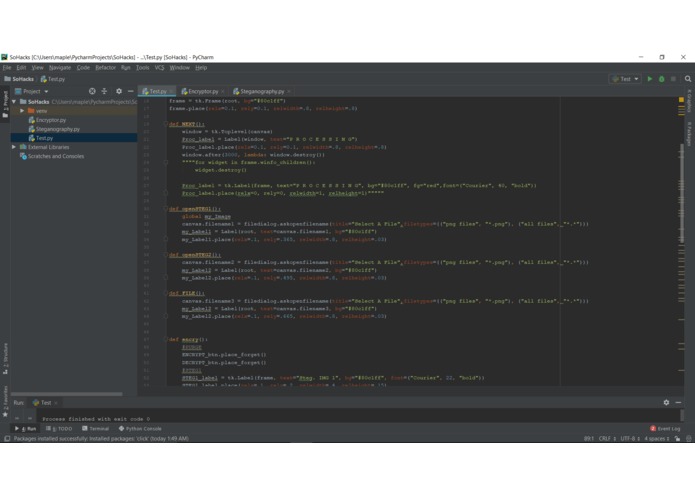Click UTF-8 encoding selector
Screen dimensions: 695x494
pyautogui.click(x=630, y=439)
